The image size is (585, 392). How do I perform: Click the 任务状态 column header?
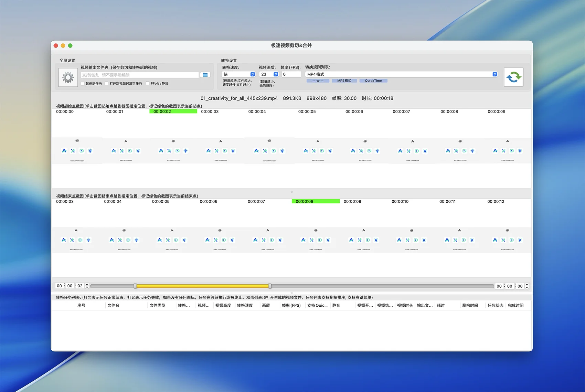pos(495,305)
